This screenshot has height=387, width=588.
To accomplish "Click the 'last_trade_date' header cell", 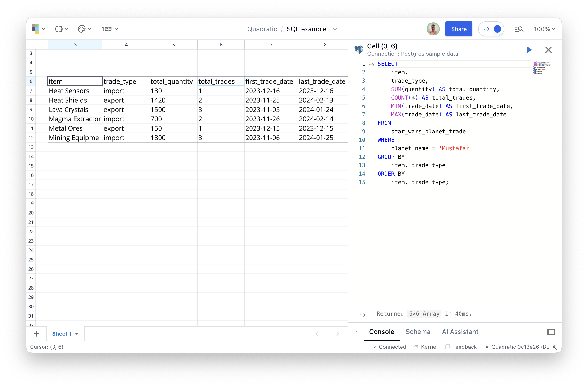I will tap(323, 81).
